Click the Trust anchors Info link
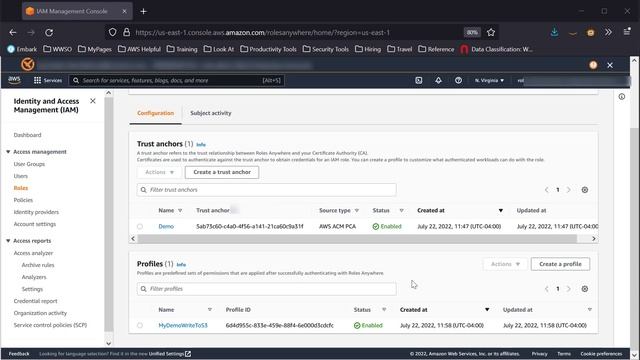640x360 pixels. point(201,144)
